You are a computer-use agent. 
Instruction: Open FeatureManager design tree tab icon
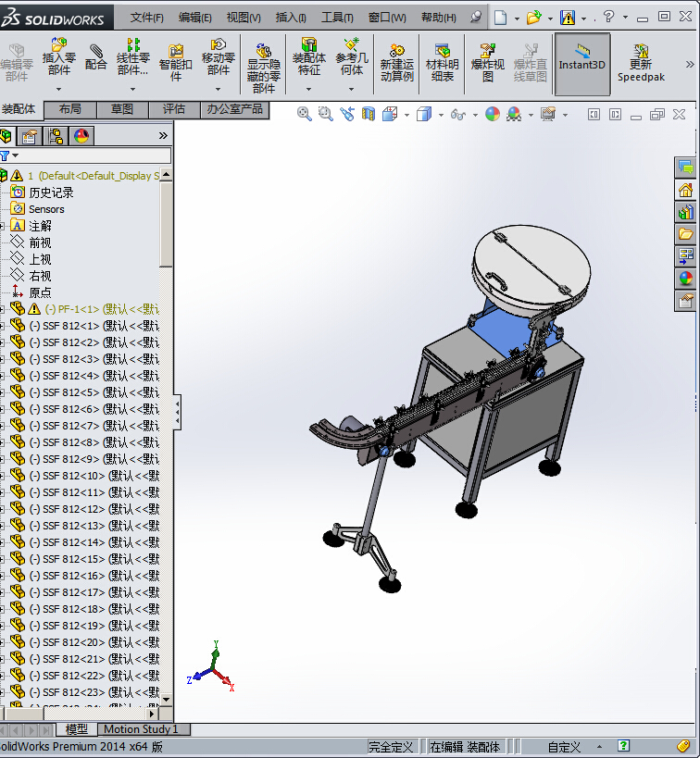6,136
